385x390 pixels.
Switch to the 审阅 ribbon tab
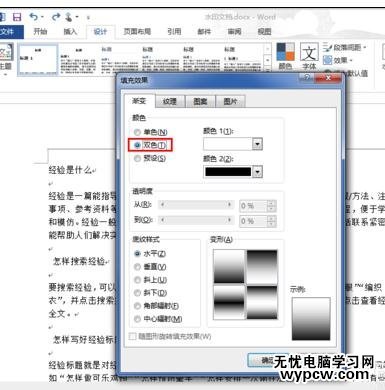[x=234, y=32]
